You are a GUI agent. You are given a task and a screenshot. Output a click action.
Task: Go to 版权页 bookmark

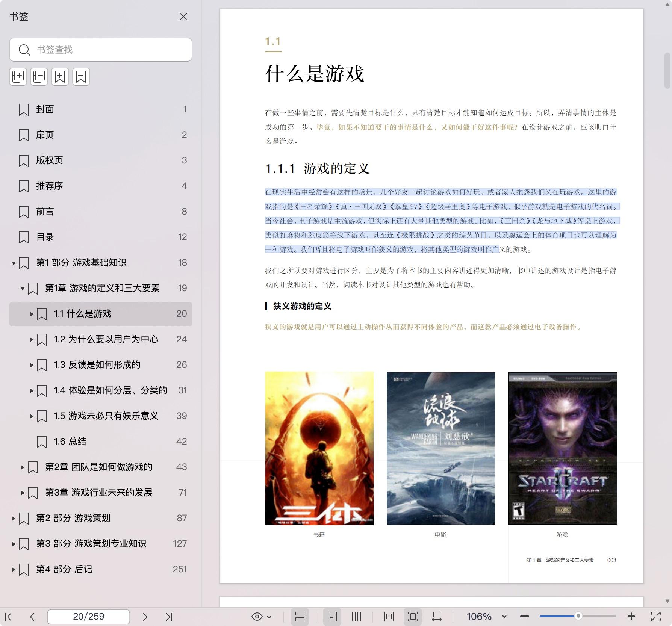tap(101, 160)
